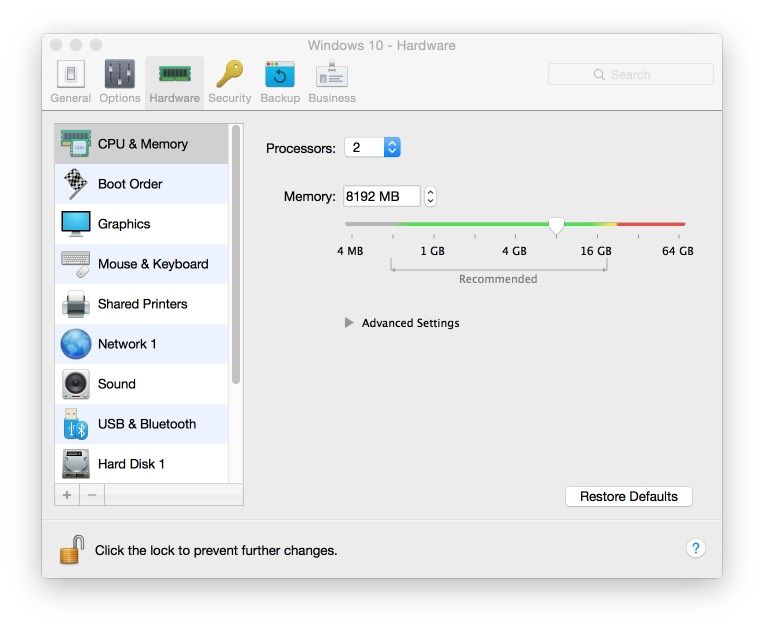Select Sound in the sidebar list
This screenshot has height=628, width=764.
(x=141, y=384)
